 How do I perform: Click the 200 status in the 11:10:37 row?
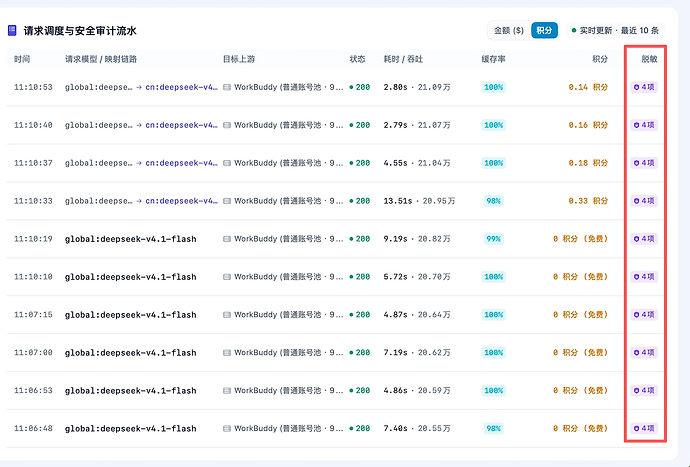click(x=360, y=163)
